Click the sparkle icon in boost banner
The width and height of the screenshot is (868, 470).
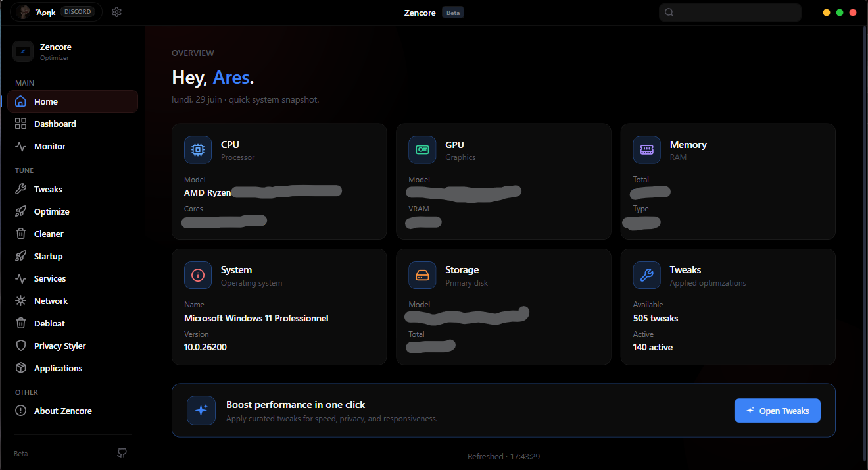[201, 410]
